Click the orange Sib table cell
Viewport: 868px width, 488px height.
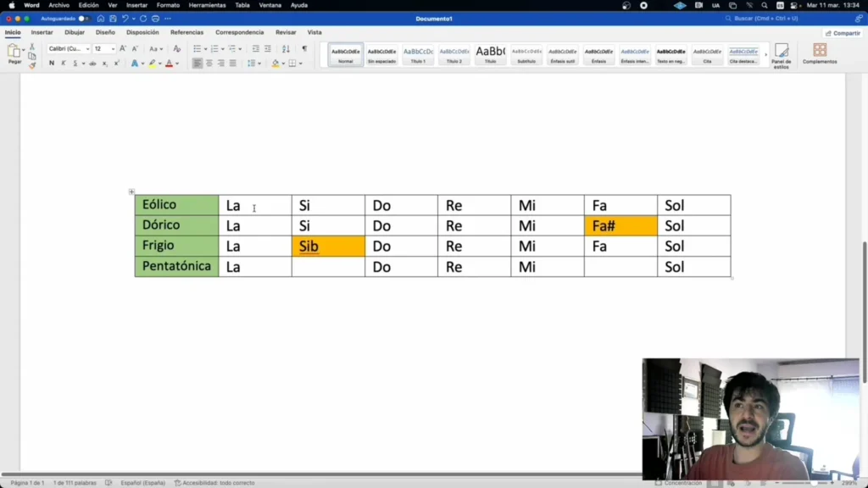click(x=328, y=247)
